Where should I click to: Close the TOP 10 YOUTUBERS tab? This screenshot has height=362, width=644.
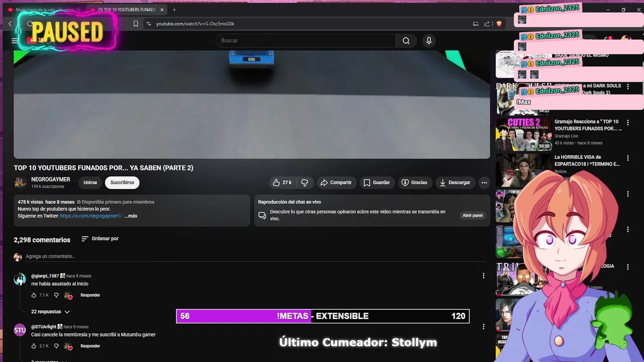162,10
